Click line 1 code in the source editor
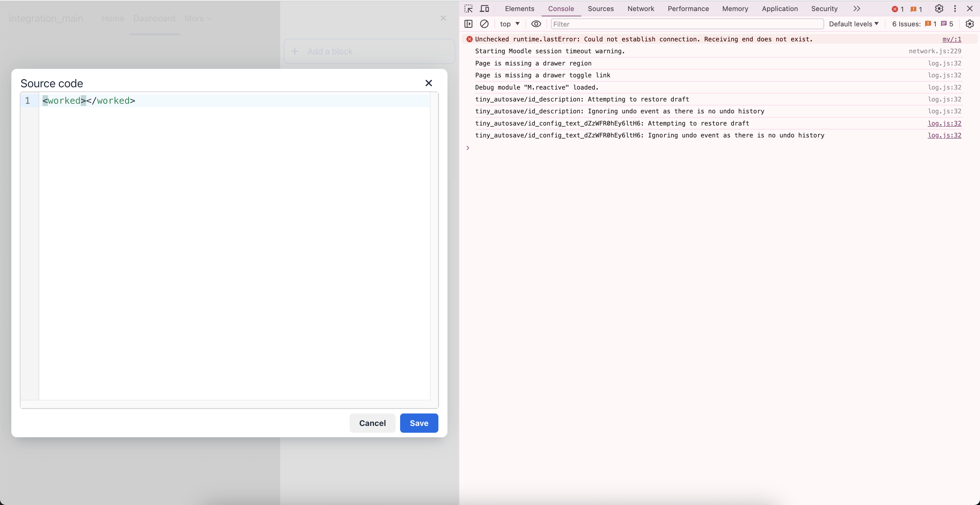Viewport: 980px width, 505px height. pos(89,100)
